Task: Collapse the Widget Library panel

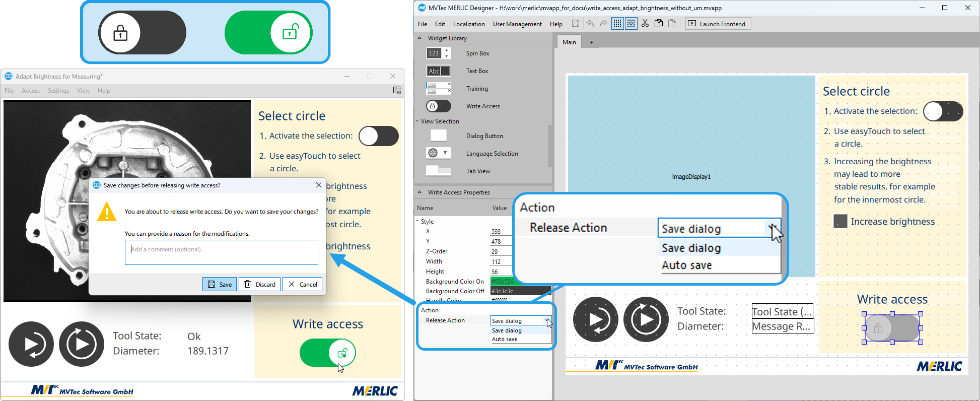Action: click(x=419, y=38)
